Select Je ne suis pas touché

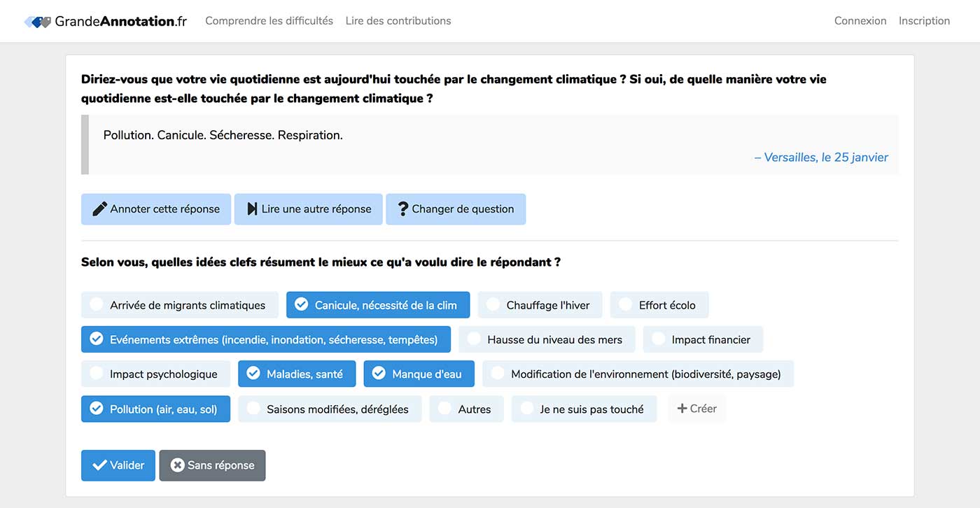point(584,409)
